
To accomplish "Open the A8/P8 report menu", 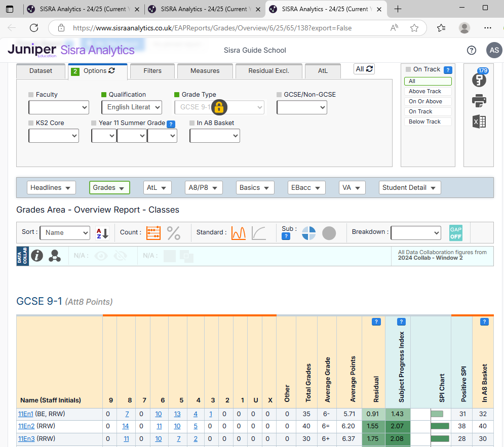I will point(203,188).
